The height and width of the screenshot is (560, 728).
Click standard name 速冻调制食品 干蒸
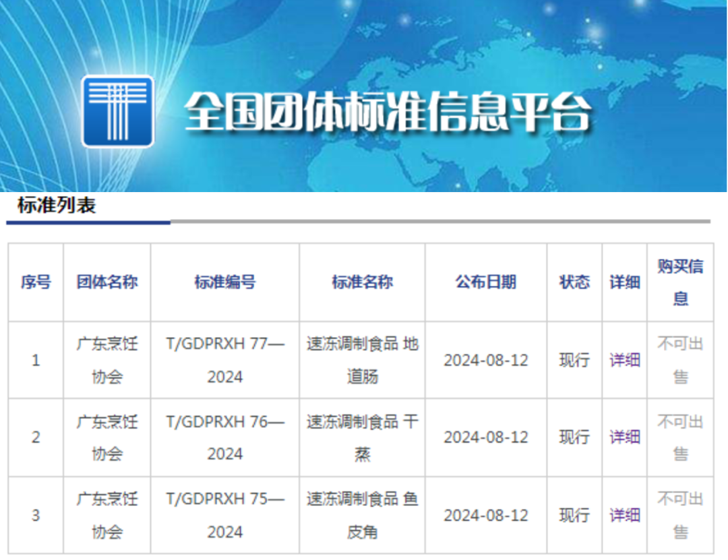click(x=363, y=437)
